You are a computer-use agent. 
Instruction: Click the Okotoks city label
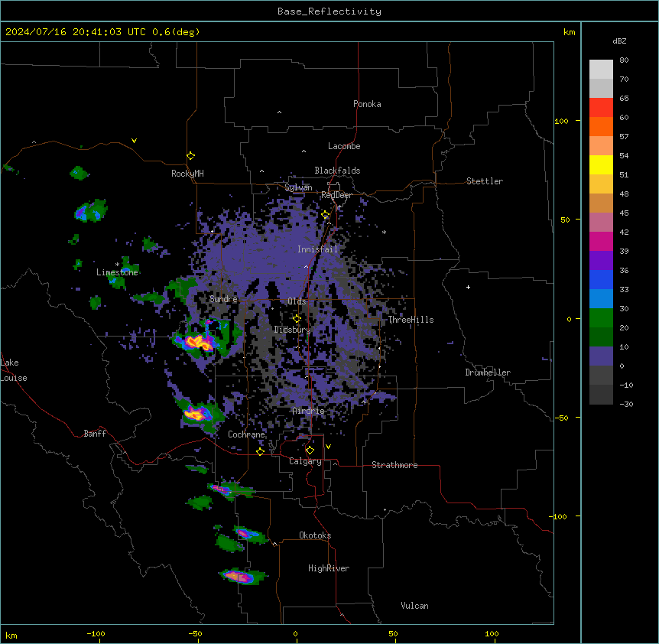315,535
